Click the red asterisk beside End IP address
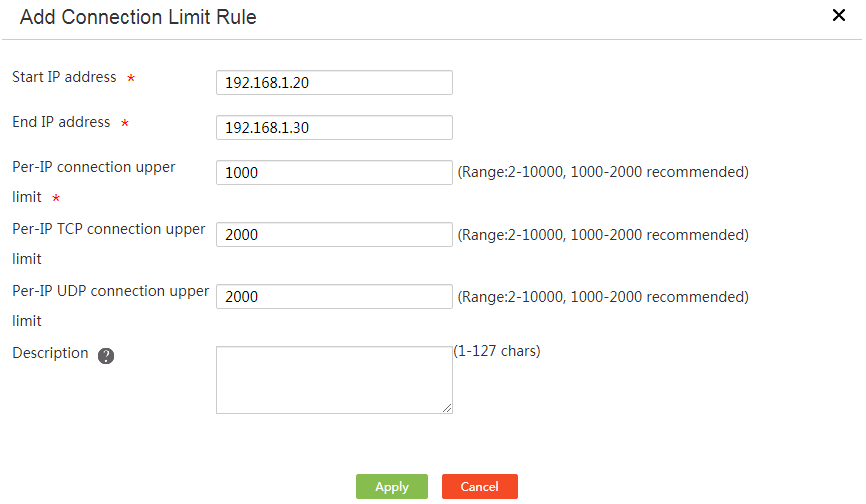This screenshot has height=504, width=866. (125, 123)
